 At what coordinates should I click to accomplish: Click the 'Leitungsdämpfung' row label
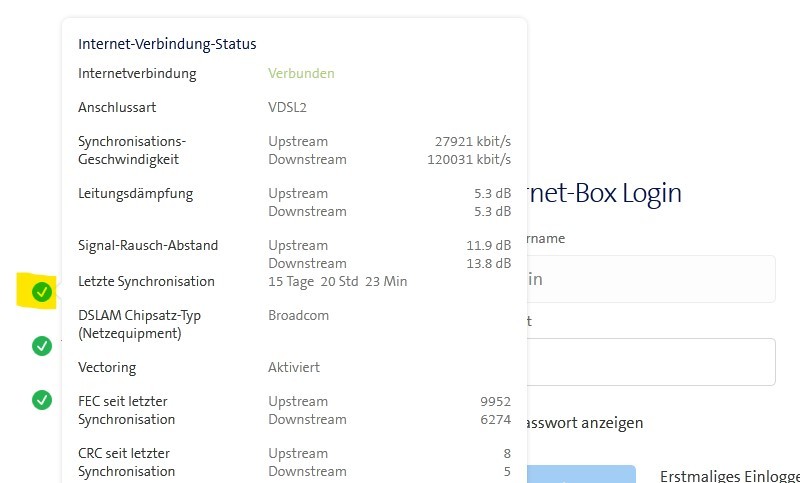135,193
